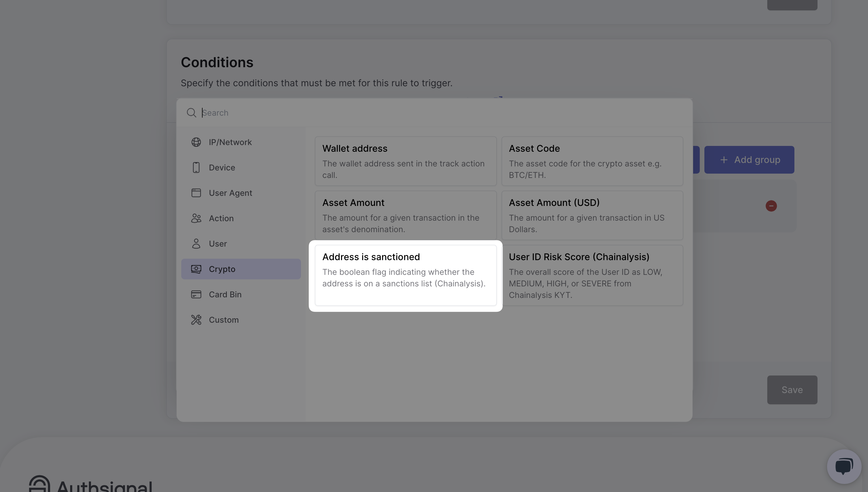Click the search magnifier icon
This screenshot has width=868, height=492.
click(x=192, y=112)
